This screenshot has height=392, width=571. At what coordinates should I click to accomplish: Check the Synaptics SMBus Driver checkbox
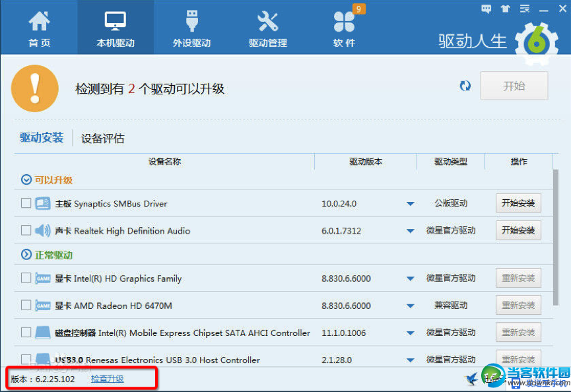(26, 203)
